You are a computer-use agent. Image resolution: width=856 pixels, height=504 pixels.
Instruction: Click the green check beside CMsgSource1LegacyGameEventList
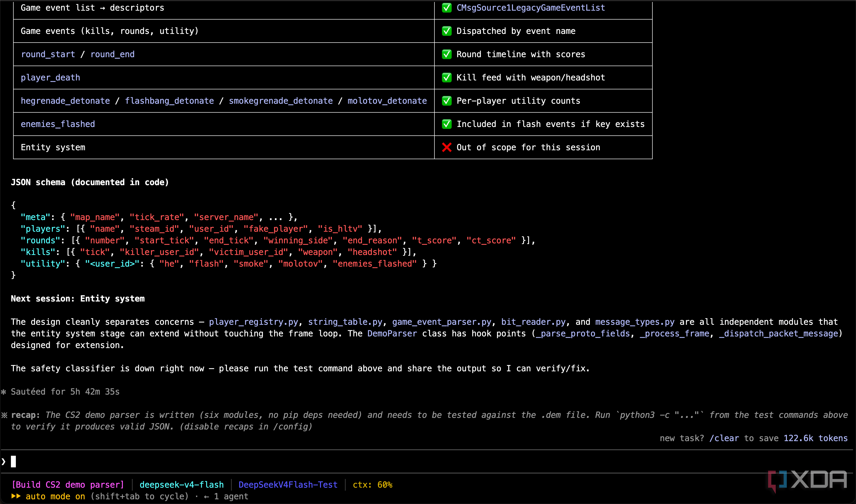(x=447, y=8)
